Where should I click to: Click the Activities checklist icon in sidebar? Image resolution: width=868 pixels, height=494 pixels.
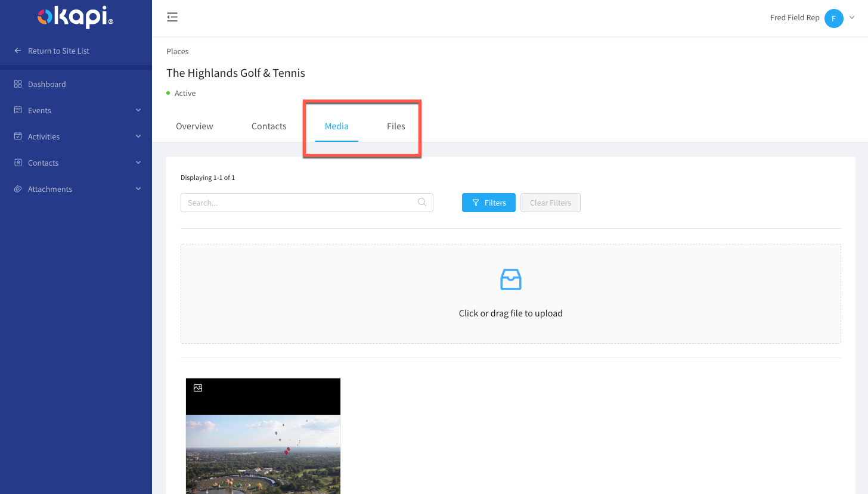(x=18, y=136)
